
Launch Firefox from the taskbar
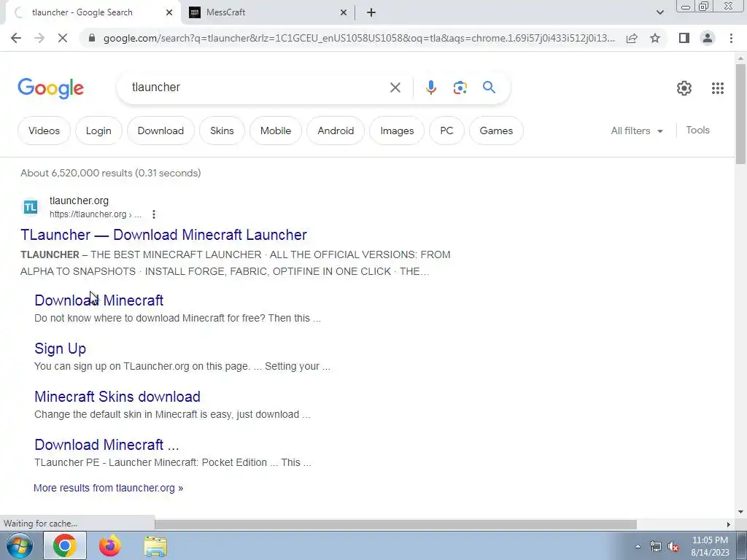pyautogui.click(x=110, y=545)
